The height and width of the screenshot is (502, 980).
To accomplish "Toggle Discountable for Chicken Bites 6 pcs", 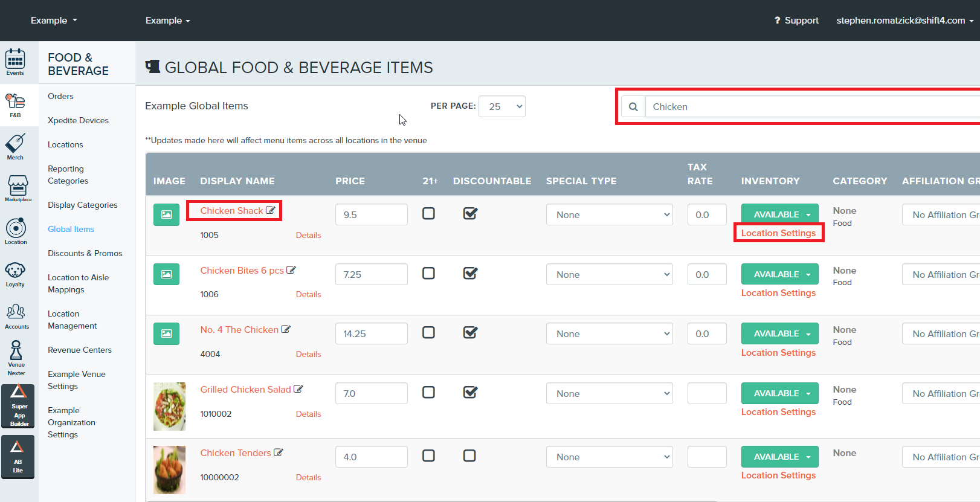I will pyautogui.click(x=470, y=273).
